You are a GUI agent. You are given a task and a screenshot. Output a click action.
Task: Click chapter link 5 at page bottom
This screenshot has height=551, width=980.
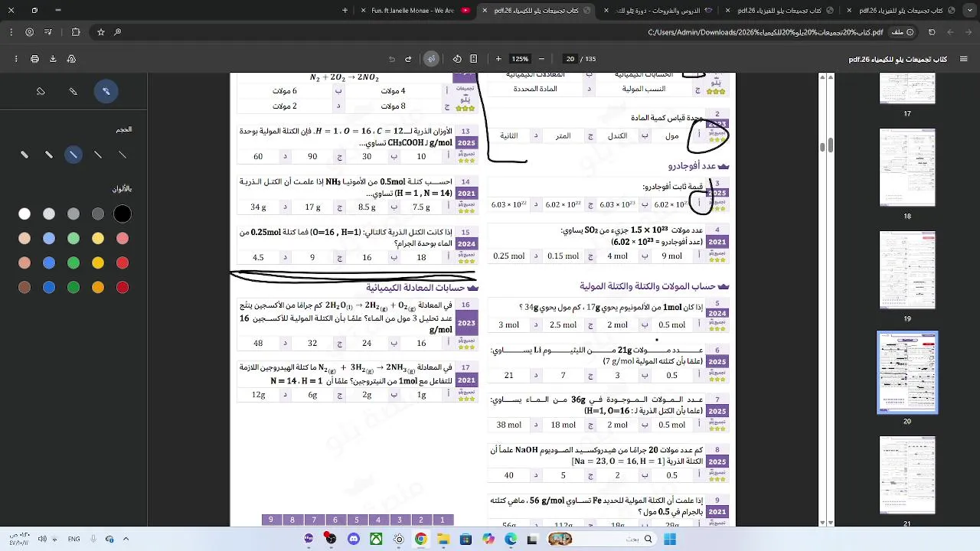356,520
